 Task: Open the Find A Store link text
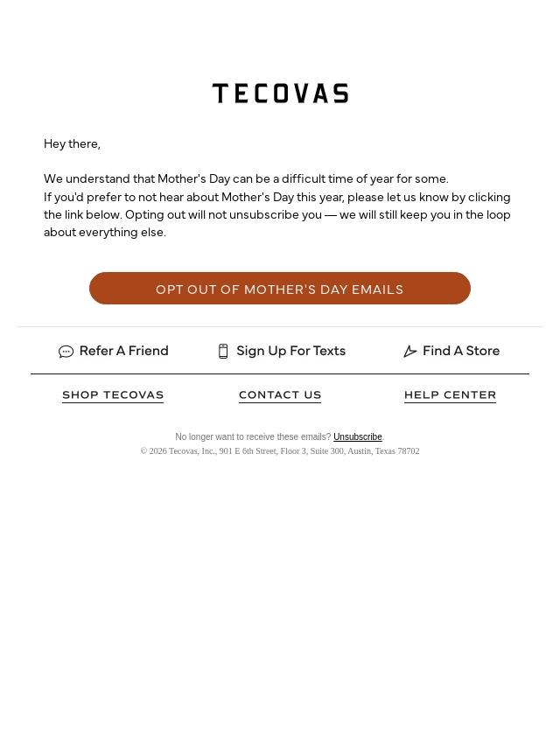pos(461,351)
